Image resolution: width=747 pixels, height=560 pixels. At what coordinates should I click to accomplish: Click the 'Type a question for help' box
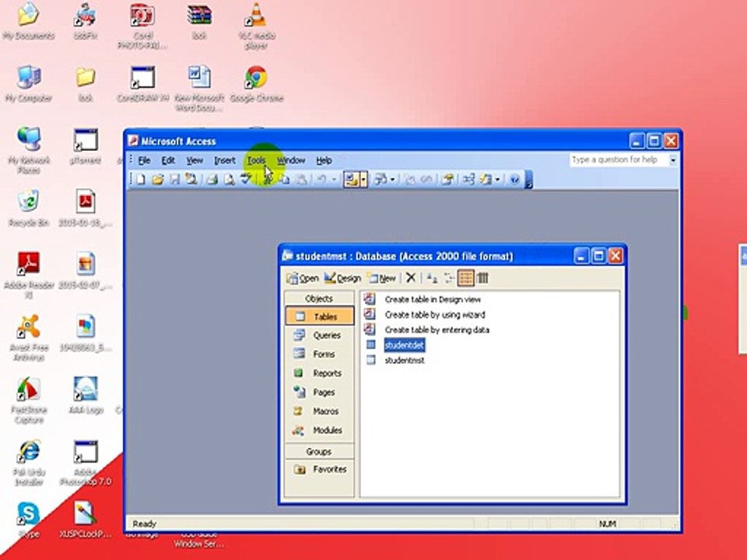pos(619,160)
